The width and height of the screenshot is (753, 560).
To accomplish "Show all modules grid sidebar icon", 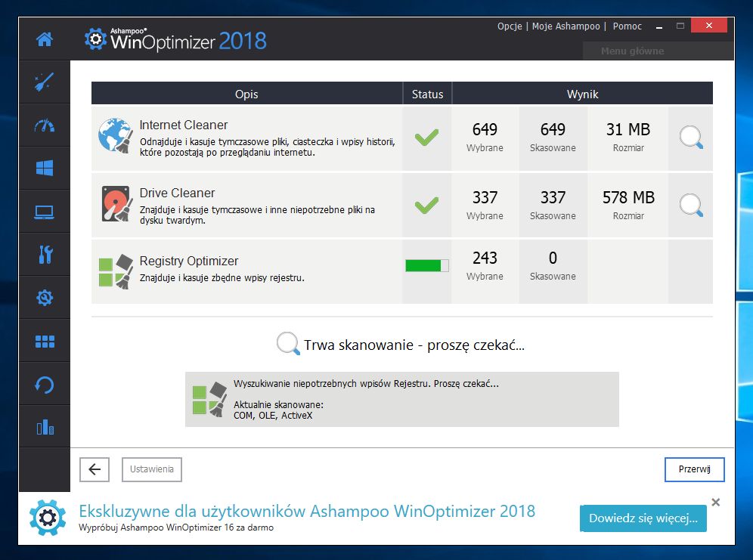I will [45, 341].
